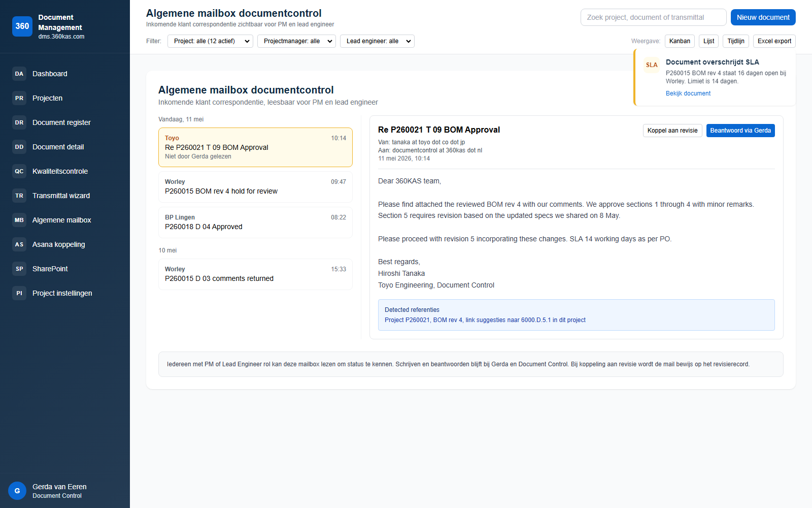Click the Nieuw document button
The height and width of the screenshot is (508, 812).
[x=763, y=17]
